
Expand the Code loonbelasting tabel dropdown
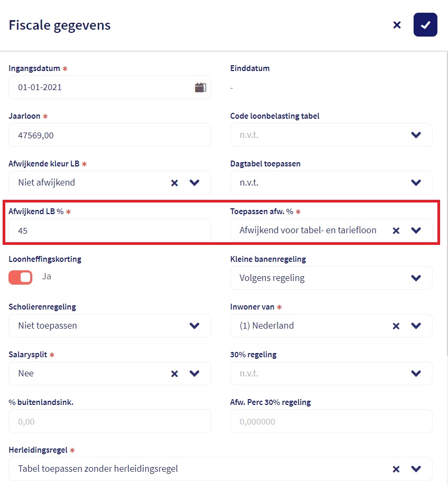(x=416, y=135)
